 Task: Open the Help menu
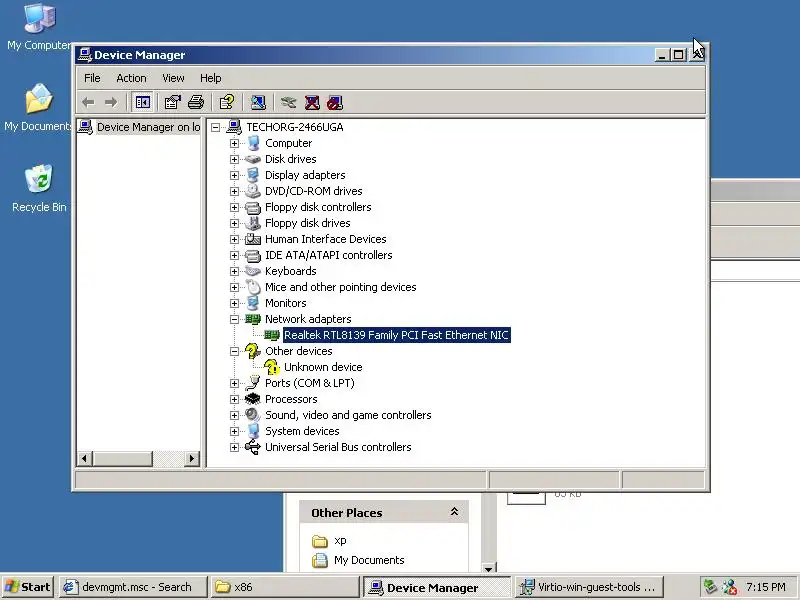click(x=210, y=78)
